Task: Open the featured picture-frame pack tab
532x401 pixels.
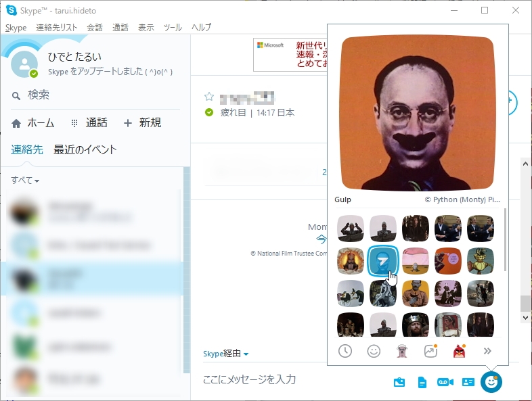Action: (x=430, y=351)
